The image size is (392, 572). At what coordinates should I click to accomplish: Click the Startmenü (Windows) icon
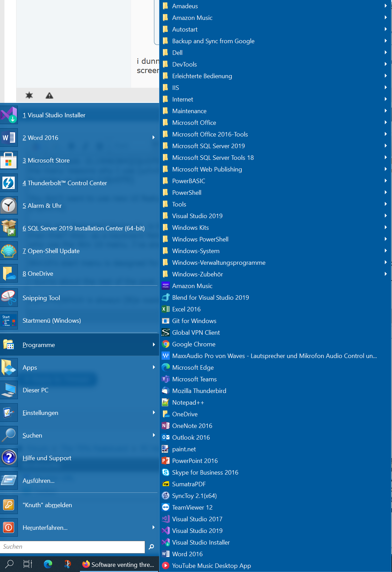pyautogui.click(x=9, y=321)
